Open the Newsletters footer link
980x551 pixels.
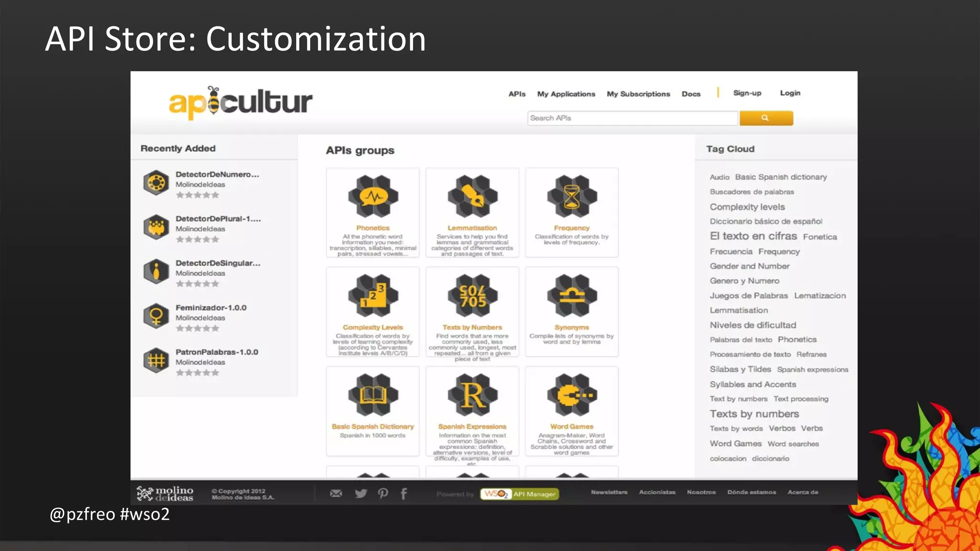(x=609, y=492)
